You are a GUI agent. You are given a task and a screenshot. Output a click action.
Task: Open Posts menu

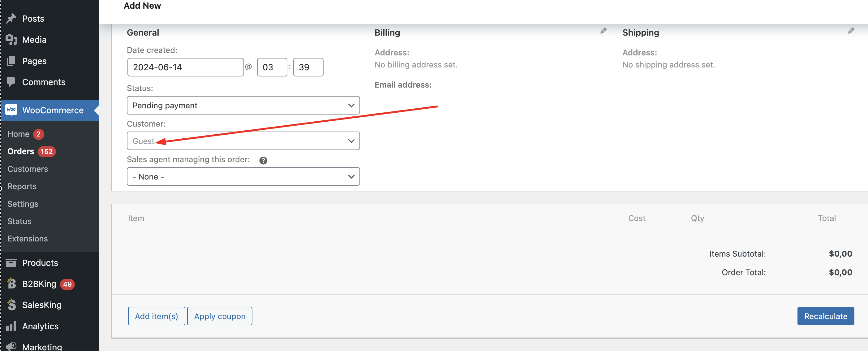point(33,19)
